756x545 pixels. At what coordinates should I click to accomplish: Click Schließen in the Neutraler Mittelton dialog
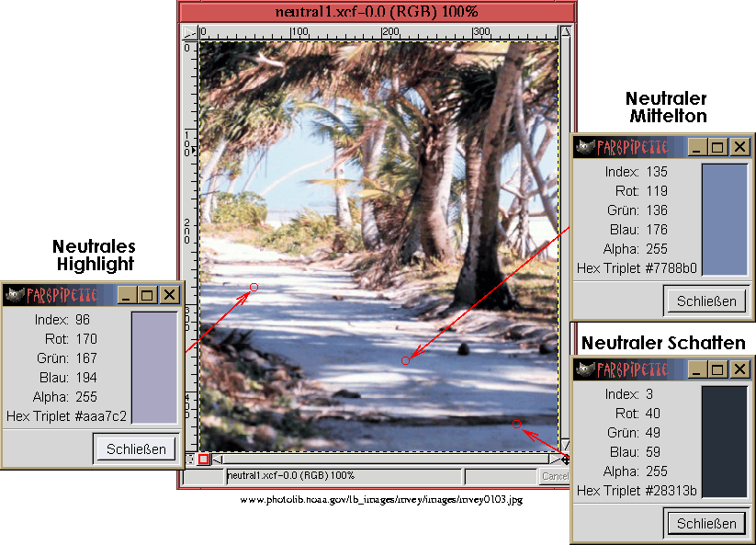pyautogui.click(x=706, y=301)
